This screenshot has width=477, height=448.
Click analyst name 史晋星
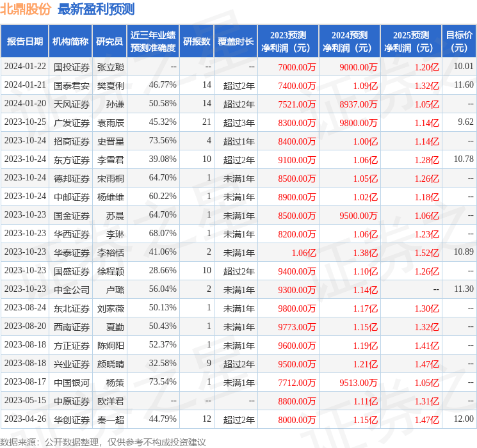(110, 141)
